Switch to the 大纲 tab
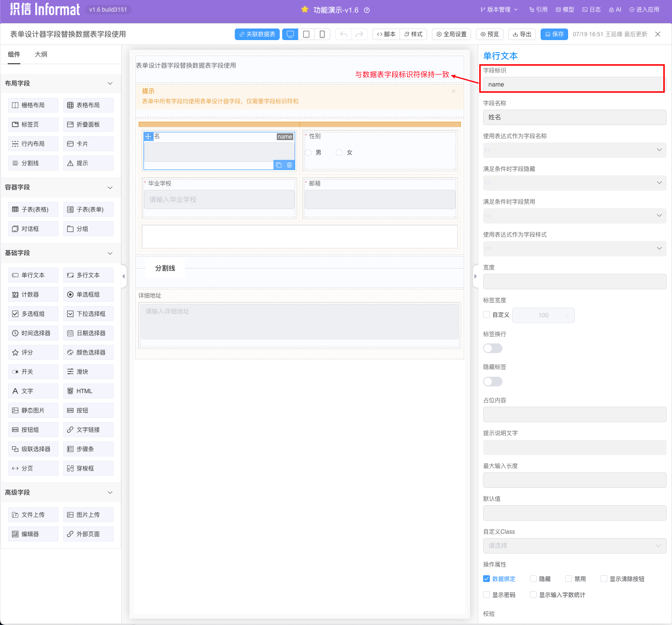Viewport: 672px width, 625px height. 41,55
